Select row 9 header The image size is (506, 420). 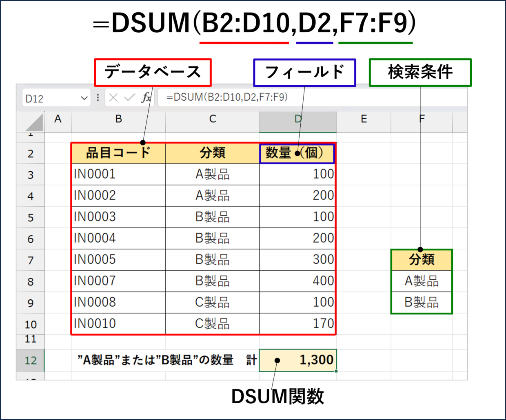pos(31,303)
